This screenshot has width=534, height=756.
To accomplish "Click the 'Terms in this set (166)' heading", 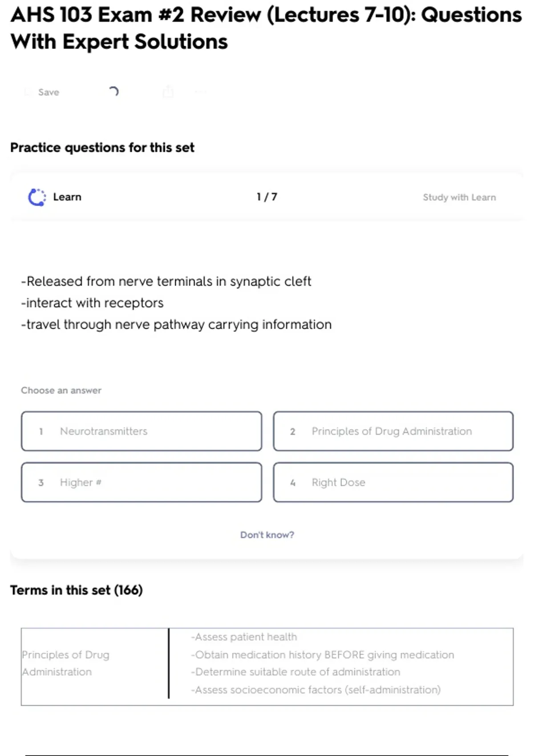I will pyautogui.click(x=77, y=590).
